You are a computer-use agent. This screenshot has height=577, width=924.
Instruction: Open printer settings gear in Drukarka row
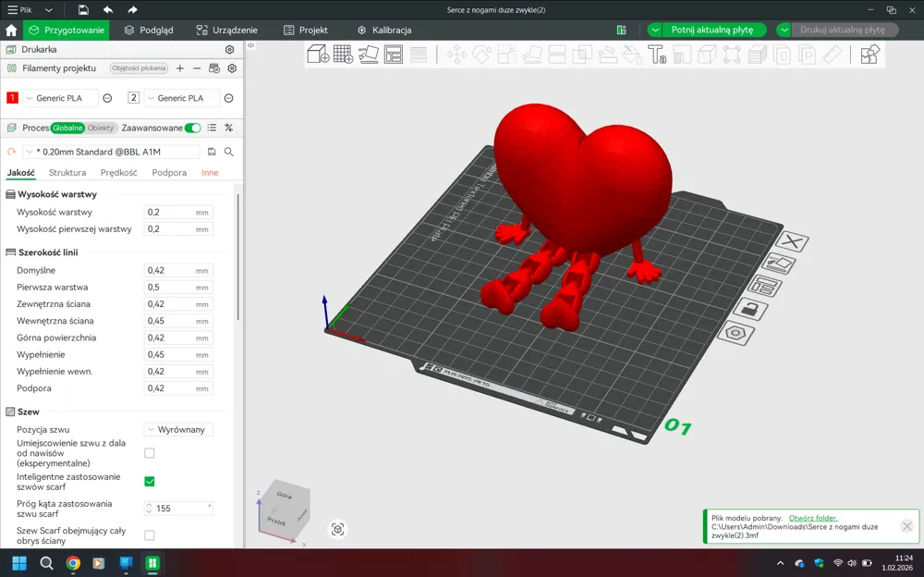point(230,50)
